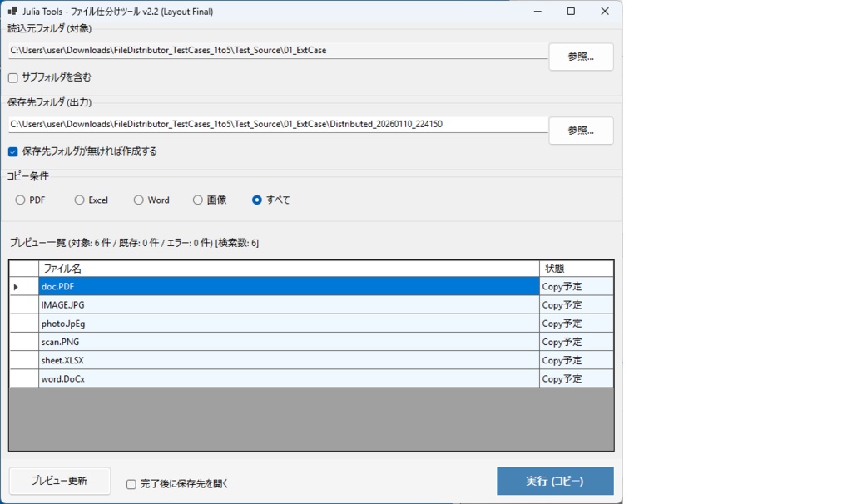Sort by the 状態 column header

click(x=576, y=268)
